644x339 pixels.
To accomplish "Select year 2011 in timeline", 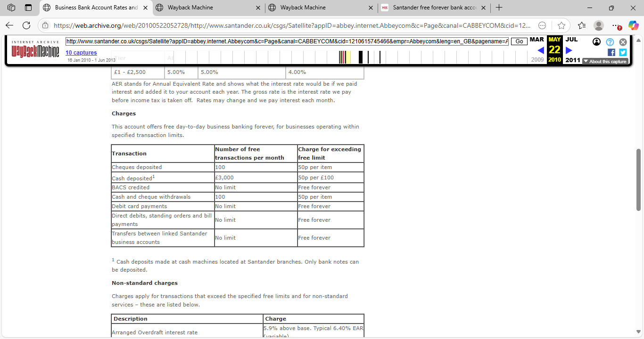I will pos(572,60).
